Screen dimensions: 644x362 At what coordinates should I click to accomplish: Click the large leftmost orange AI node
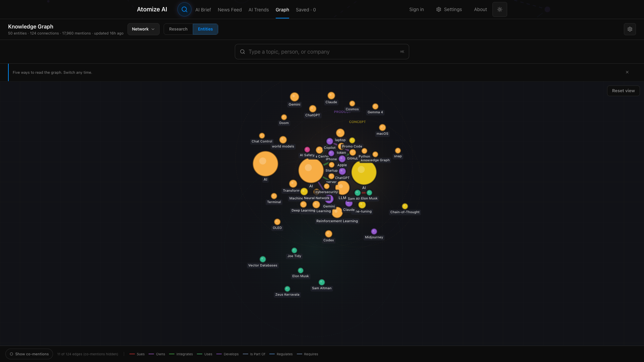point(265,164)
